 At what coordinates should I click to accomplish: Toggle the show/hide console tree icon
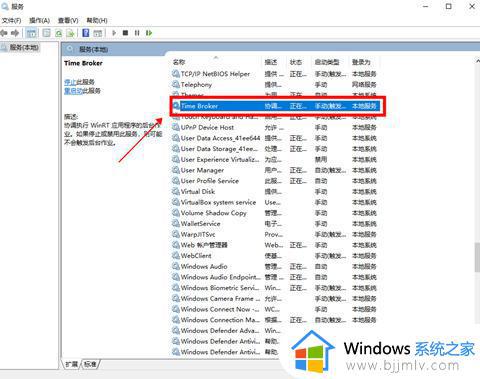pyautogui.click(x=32, y=33)
